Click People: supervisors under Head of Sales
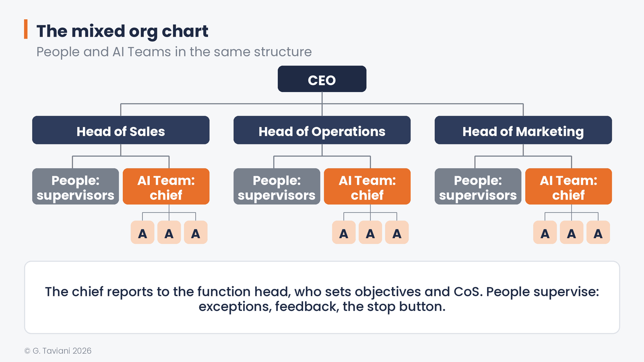 point(76,187)
